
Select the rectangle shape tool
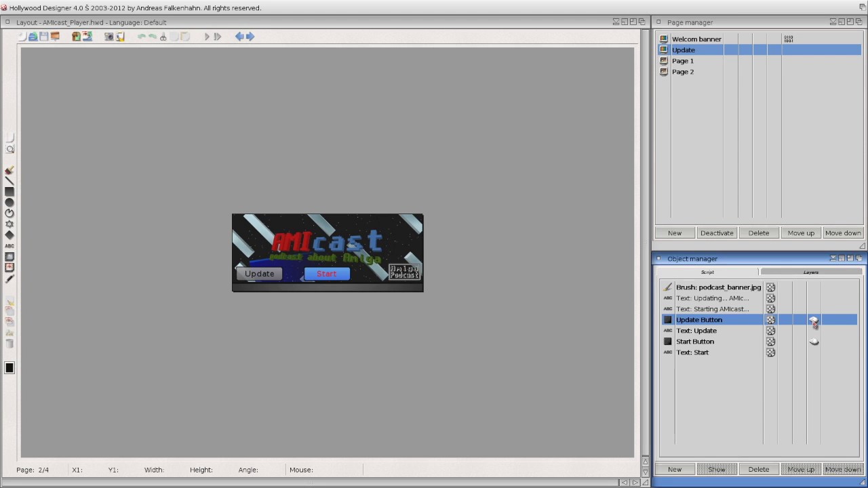click(9, 192)
